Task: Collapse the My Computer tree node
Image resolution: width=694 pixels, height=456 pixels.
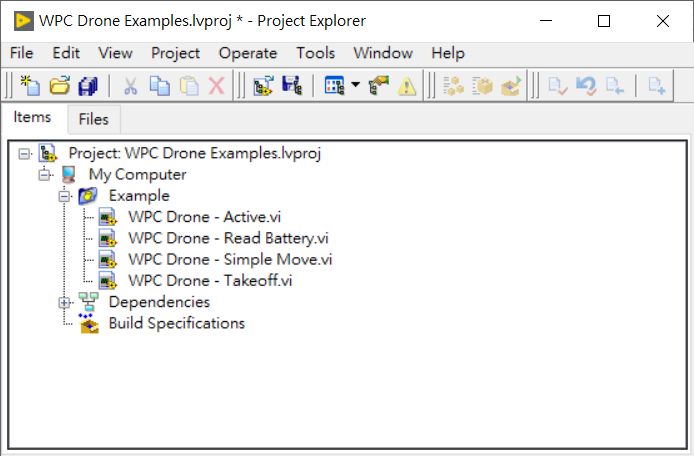Action: [x=45, y=175]
